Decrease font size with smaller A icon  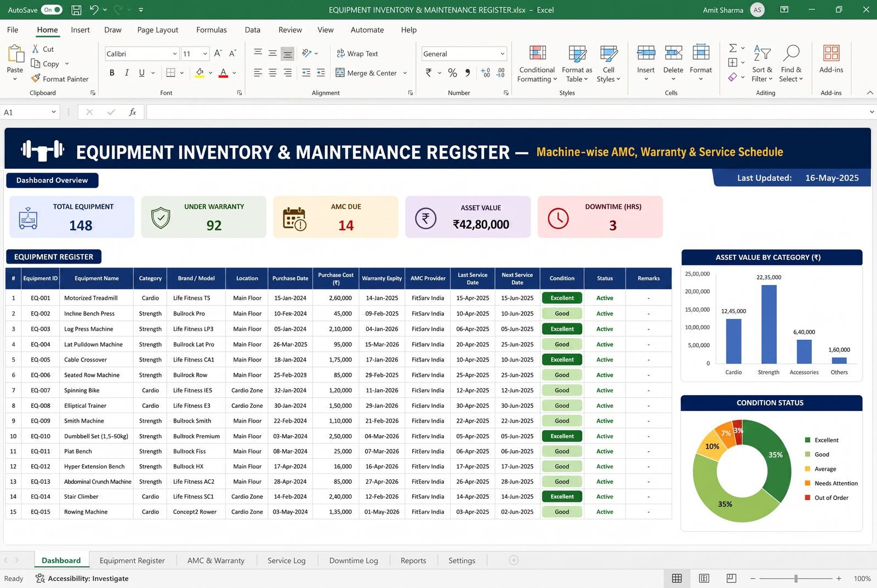click(x=233, y=53)
